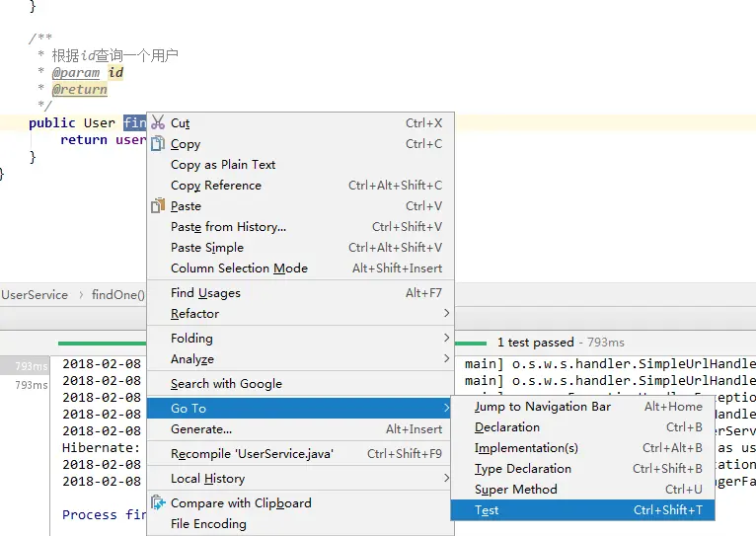
Task: Click findOne() breadcrumb
Action: (x=118, y=294)
